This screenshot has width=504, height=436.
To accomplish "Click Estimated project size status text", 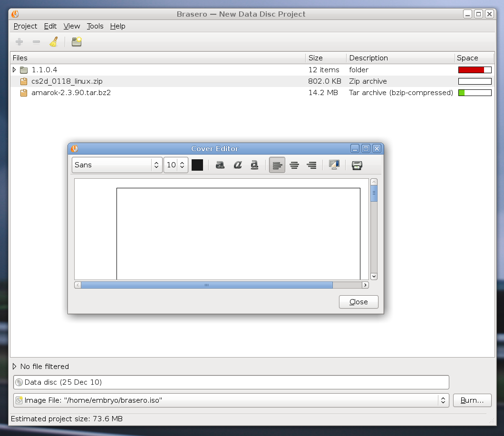I will point(67,418).
